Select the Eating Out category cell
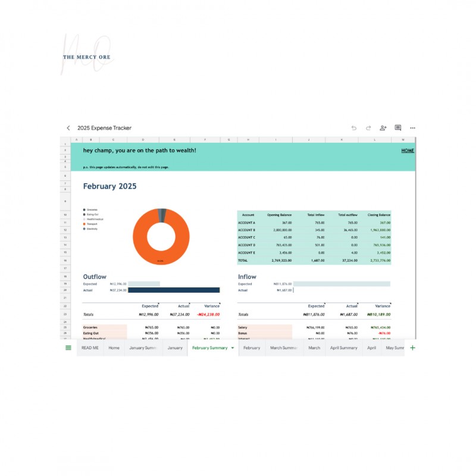The image size is (476, 476). [105, 333]
